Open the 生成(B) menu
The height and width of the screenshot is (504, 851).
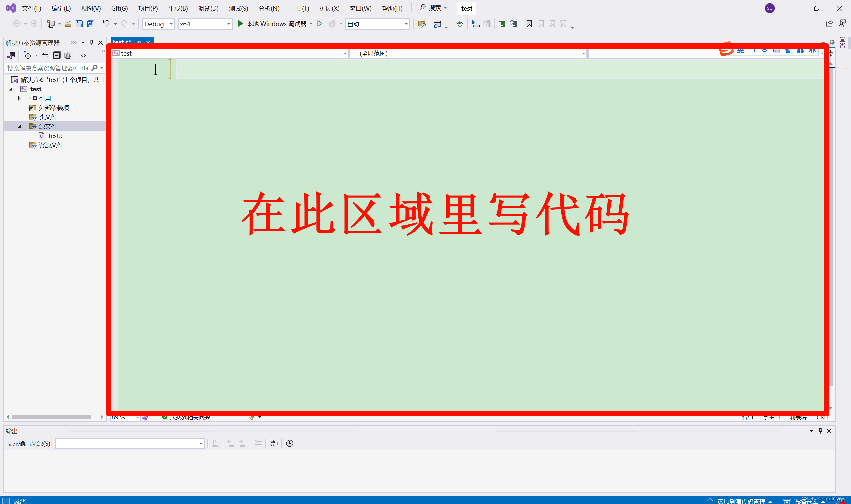pyautogui.click(x=178, y=9)
